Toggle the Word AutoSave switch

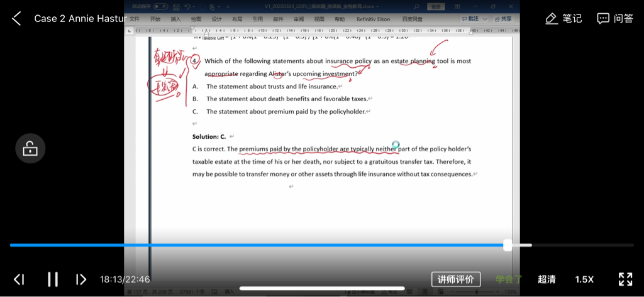click(x=161, y=6)
